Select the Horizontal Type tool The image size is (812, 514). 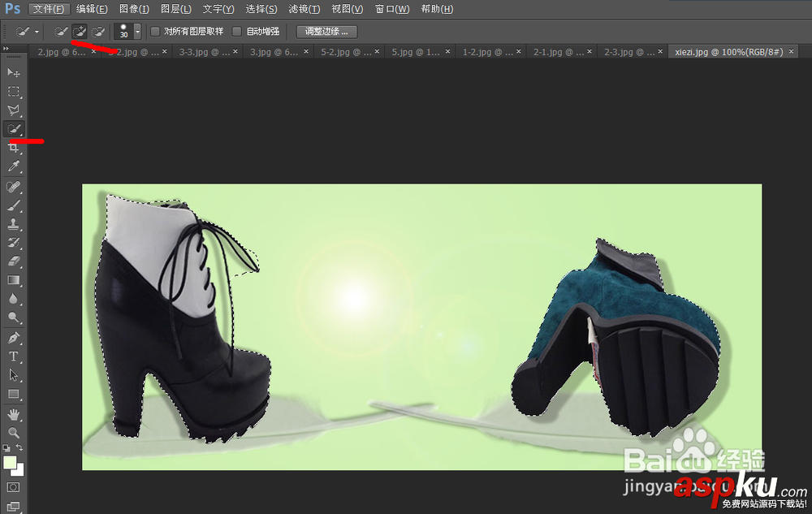click(x=13, y=356)
